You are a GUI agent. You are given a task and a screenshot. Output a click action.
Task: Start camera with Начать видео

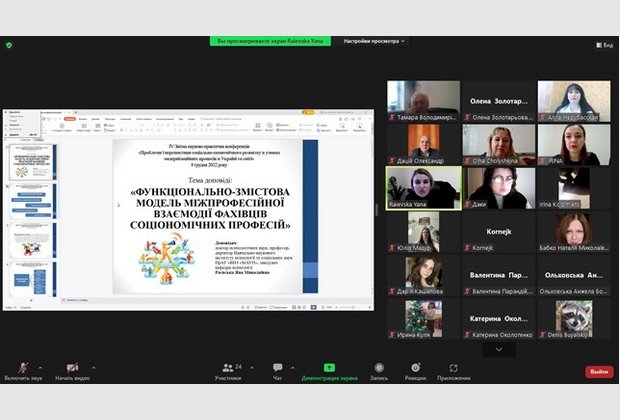pos(72,368)
